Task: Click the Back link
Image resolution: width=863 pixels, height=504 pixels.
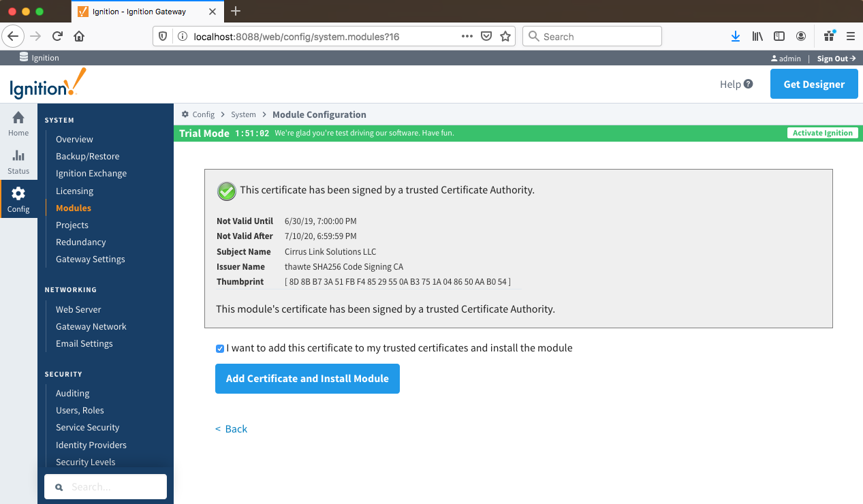Action: pyautogui.click(x=232, y=428)
